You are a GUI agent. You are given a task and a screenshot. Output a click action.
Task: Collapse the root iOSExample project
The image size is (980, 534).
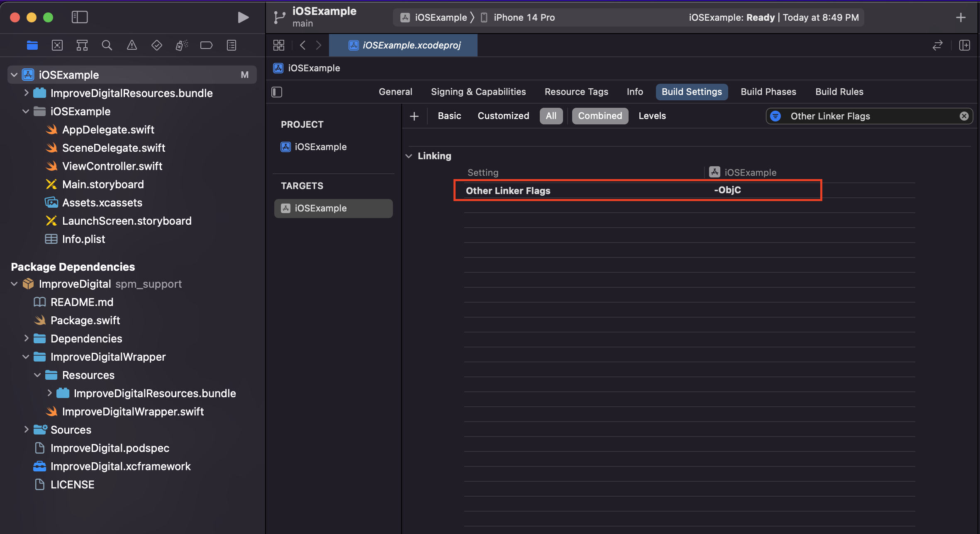(x=14, y=75)
